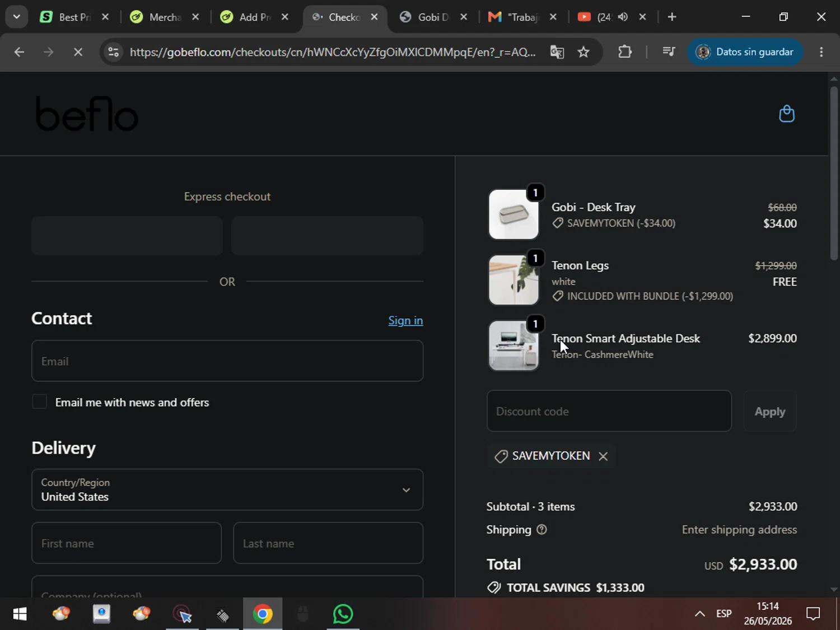This screenshot has height=630, width=840.
Task: Click the Tenon Smart Adjustable Desk title
Action: 626,338
